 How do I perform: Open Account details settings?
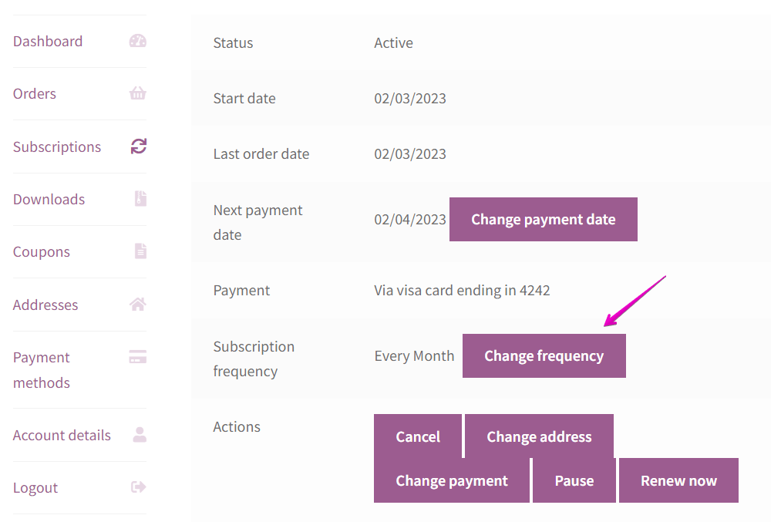tap(62, 435)
